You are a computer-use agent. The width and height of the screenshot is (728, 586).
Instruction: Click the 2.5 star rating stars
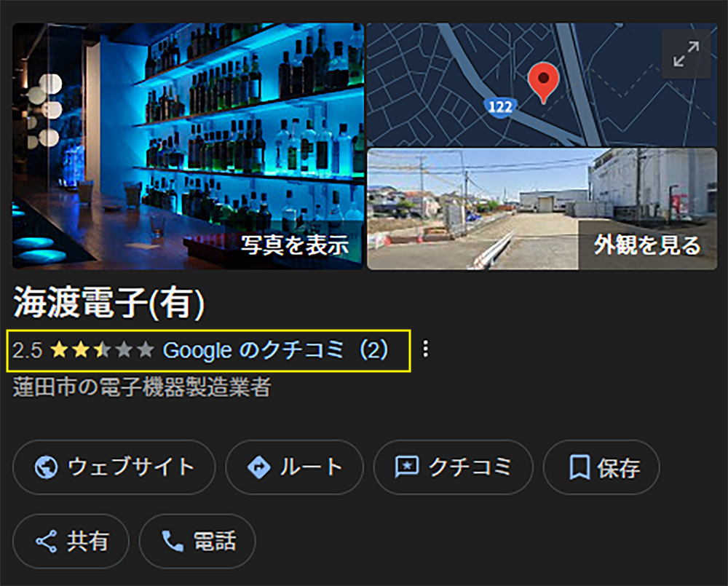(x=103, y=349)
